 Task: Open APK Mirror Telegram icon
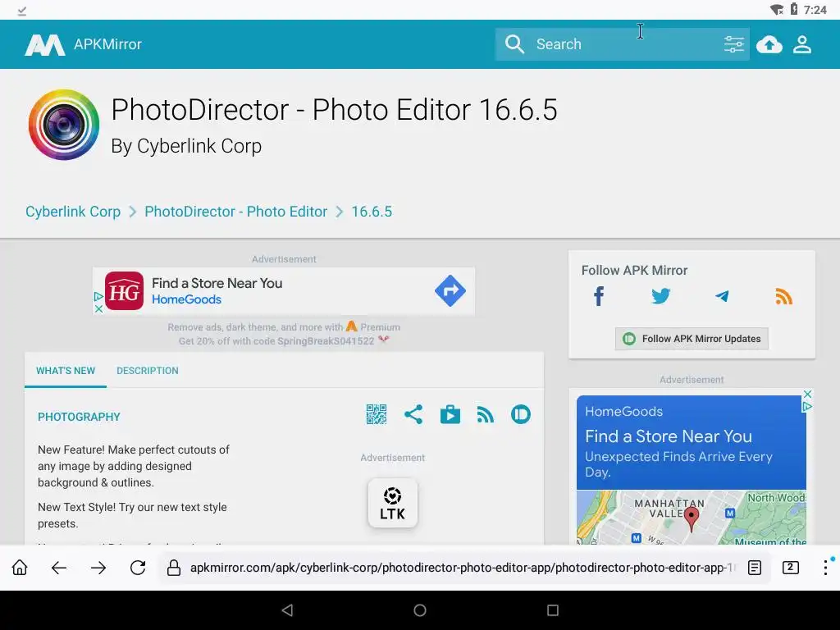tap(722, 295)
